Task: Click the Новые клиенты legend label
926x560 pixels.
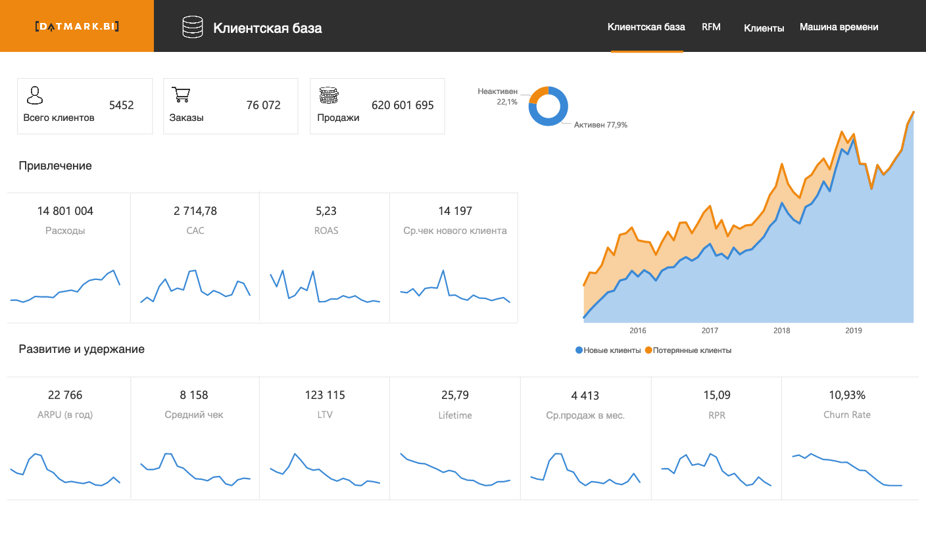Action: pyautogui.click(x=612, y=350)
